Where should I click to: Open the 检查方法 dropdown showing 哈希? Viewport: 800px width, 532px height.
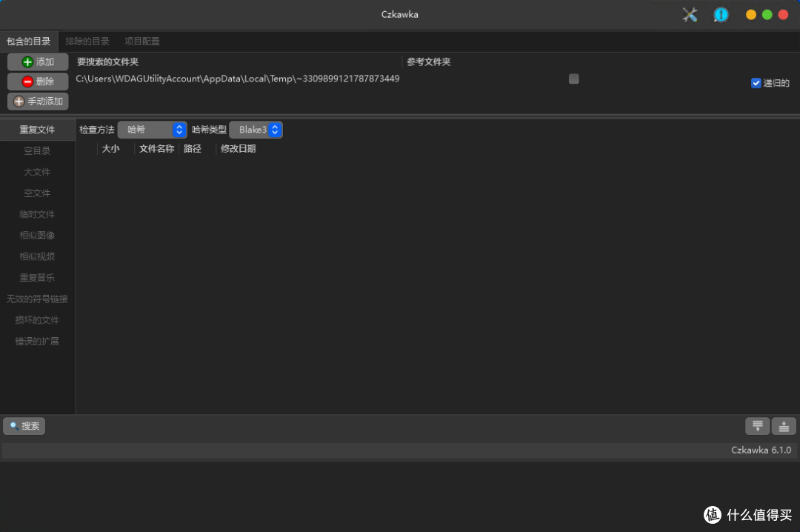pos(152,130)
